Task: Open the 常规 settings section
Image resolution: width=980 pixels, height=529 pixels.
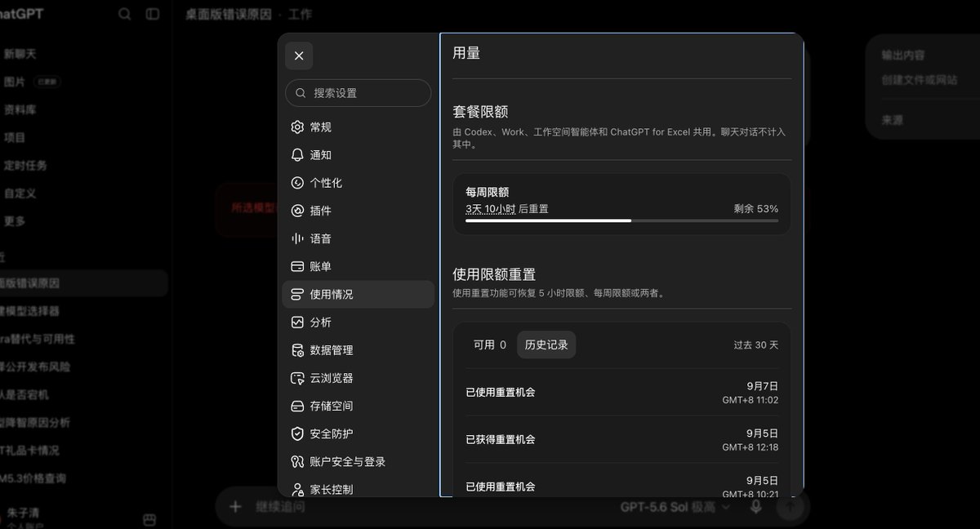Action: point(358,127)
